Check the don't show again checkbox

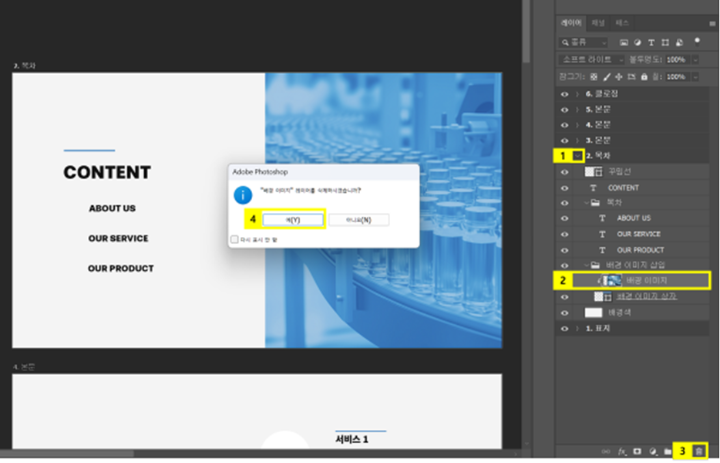coord(235,239)
